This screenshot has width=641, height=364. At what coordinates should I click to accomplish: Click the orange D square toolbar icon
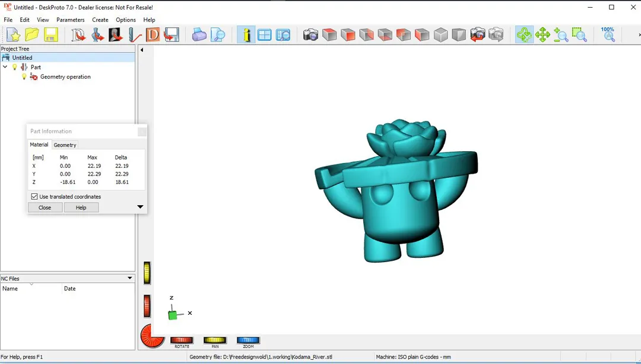click(x=153, y=35)
